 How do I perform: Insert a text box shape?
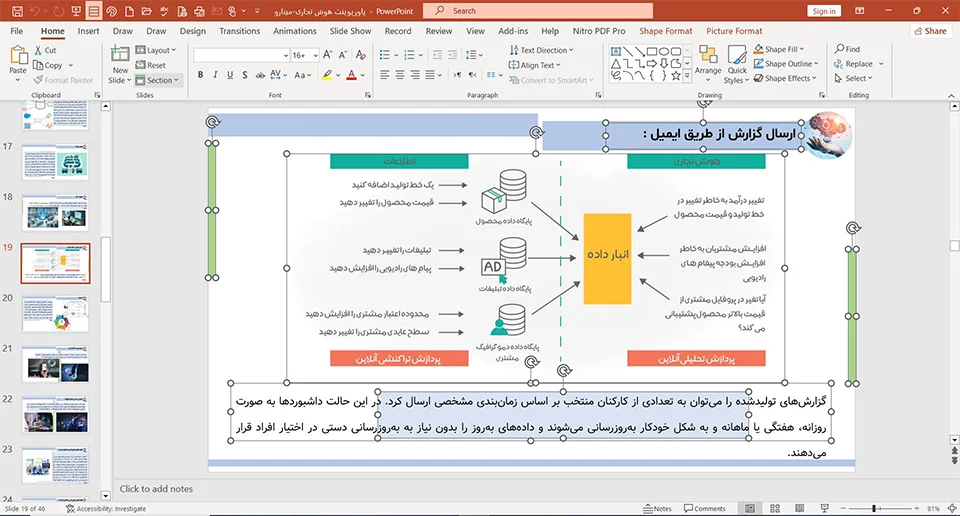[x=616, y=51]
